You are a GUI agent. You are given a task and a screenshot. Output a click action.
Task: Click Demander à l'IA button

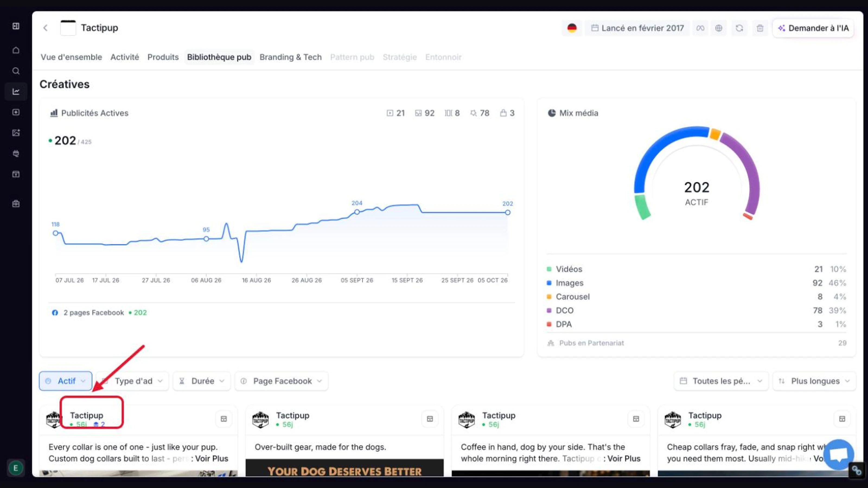813,28
